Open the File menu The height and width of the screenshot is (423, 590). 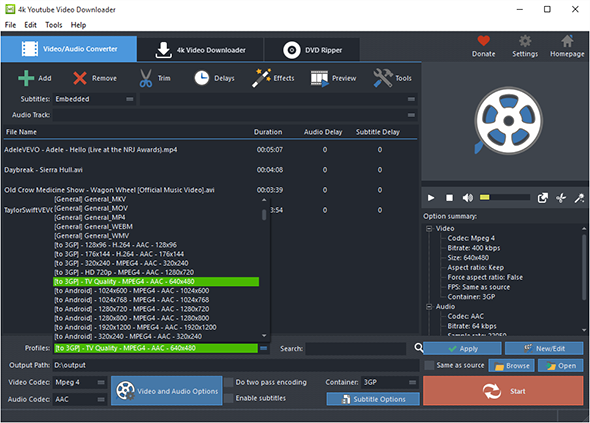pyautogui.click(x=10, y=25)
